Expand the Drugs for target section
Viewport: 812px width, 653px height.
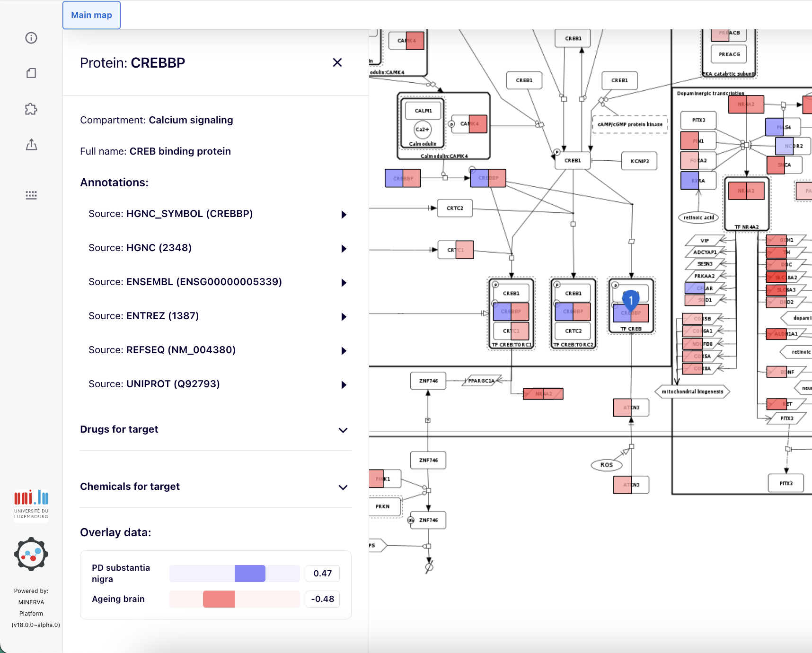coord(343,430)
